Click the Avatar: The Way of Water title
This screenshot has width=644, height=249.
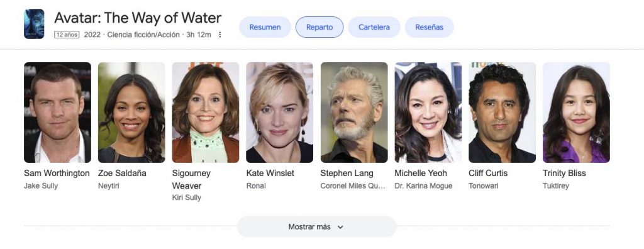138,18
